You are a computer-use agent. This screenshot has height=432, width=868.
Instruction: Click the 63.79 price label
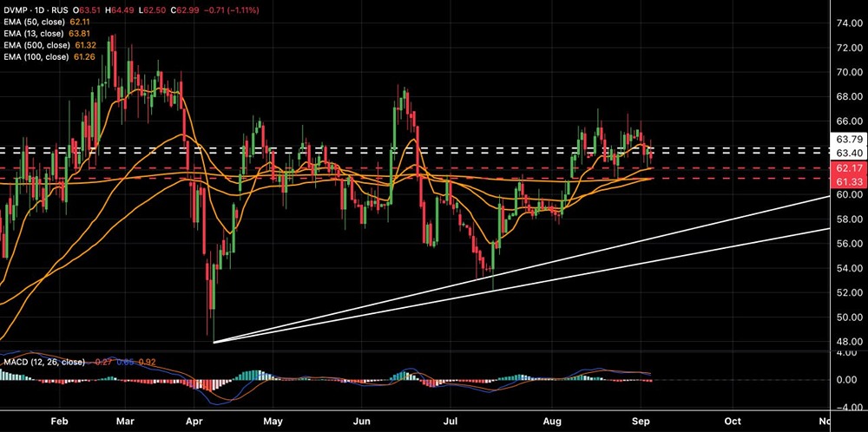[x=849, y=138]
